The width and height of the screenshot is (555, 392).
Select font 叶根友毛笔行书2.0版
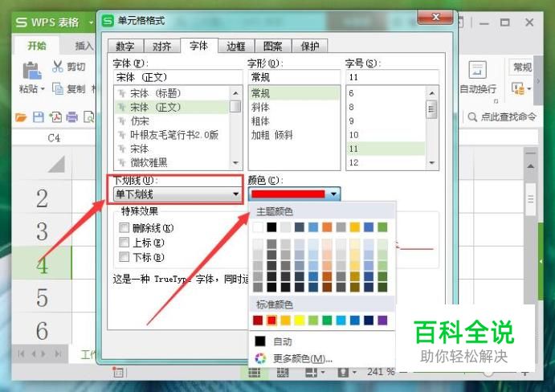(172, 135)
